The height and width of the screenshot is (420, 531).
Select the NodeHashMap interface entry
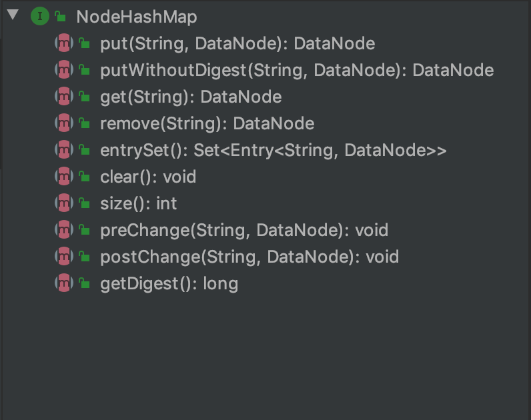(137, 17)
